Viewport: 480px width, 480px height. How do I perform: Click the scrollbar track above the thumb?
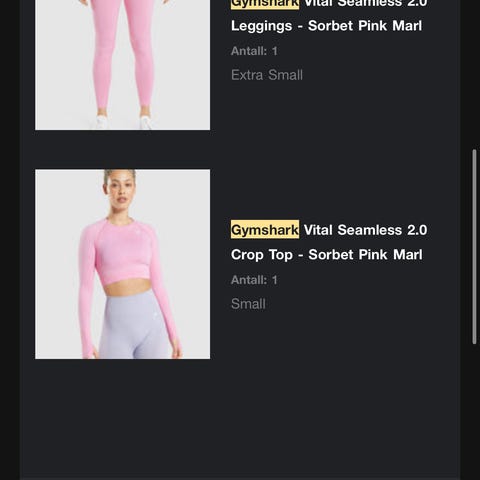tap(474, 73)
